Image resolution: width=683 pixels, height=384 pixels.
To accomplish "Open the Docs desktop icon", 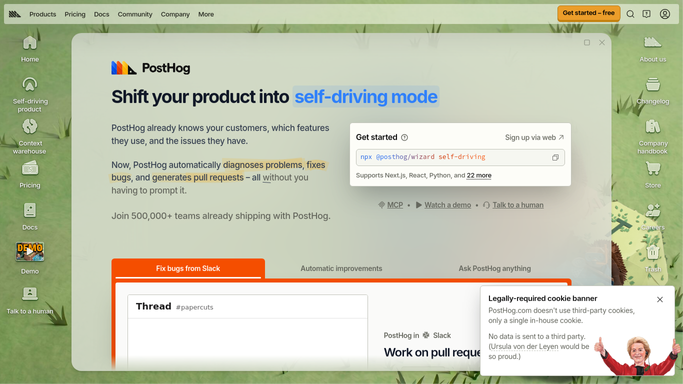I will (x=30, y=216).
